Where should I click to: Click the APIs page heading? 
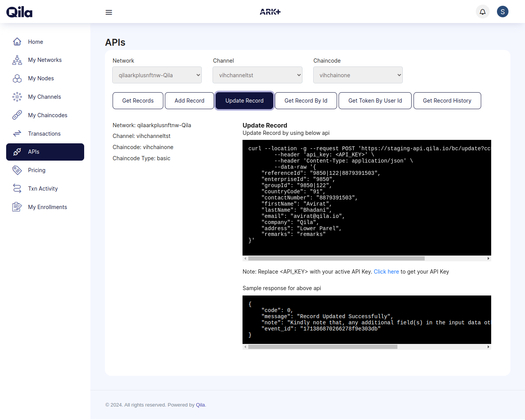coord(115,42)
